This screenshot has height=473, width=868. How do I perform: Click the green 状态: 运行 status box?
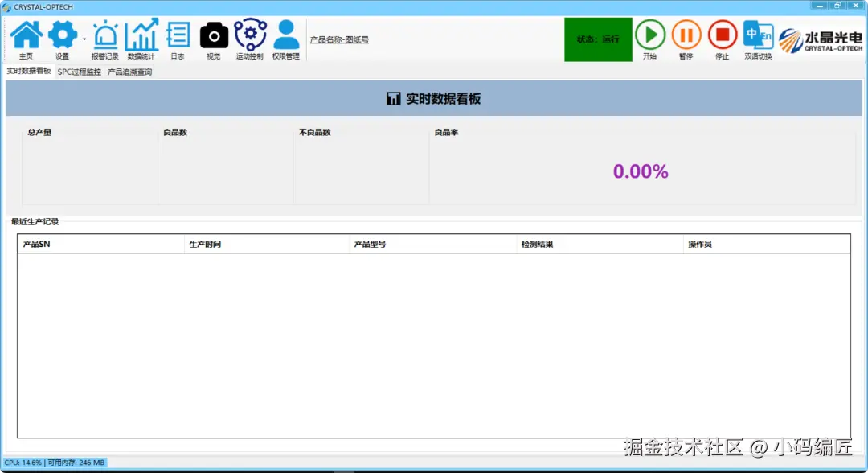[598, 39]
